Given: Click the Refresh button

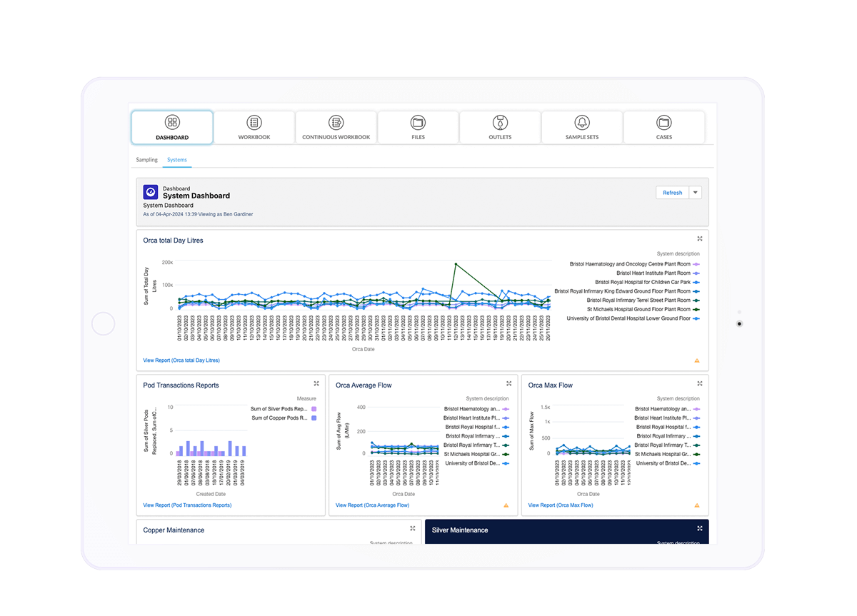Looking at the screenshot, I should click(x=672, y=193).
